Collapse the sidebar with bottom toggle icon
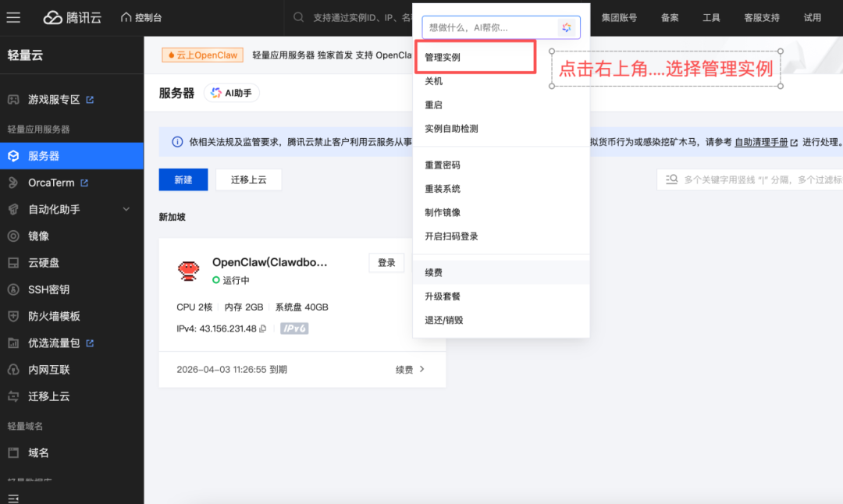This screenshot has height=504, width=843. click(13, 499)
